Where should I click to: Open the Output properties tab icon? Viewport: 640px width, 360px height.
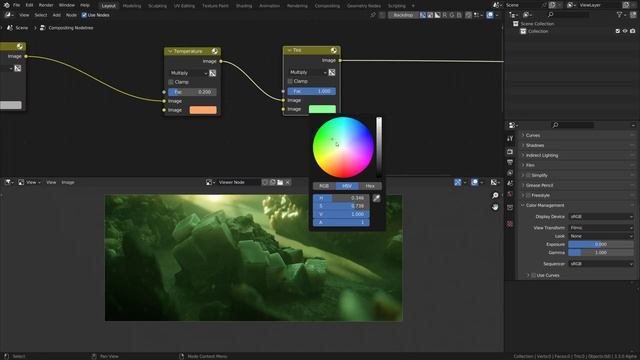point(510,162)
